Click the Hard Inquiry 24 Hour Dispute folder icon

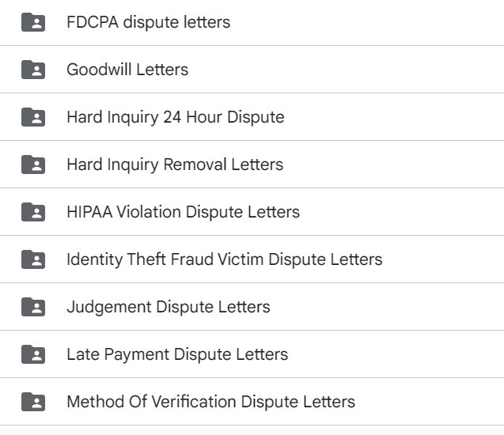pos(33,117)
